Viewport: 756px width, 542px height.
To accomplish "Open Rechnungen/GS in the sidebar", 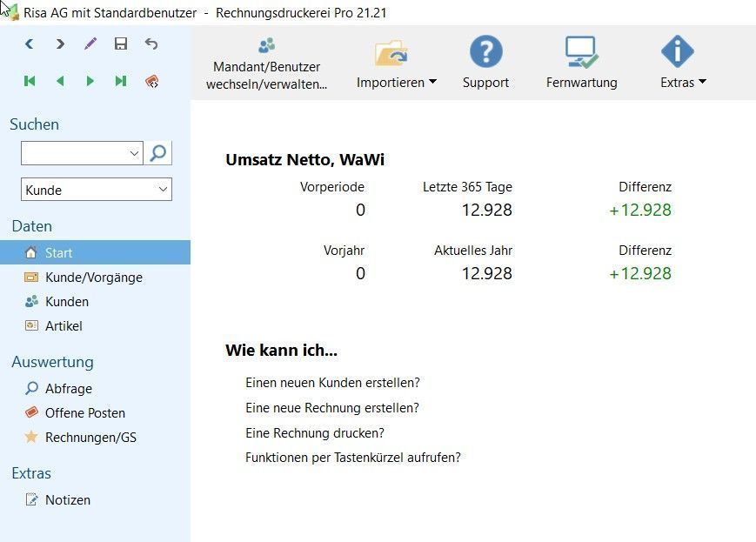I will pos(90,438).
